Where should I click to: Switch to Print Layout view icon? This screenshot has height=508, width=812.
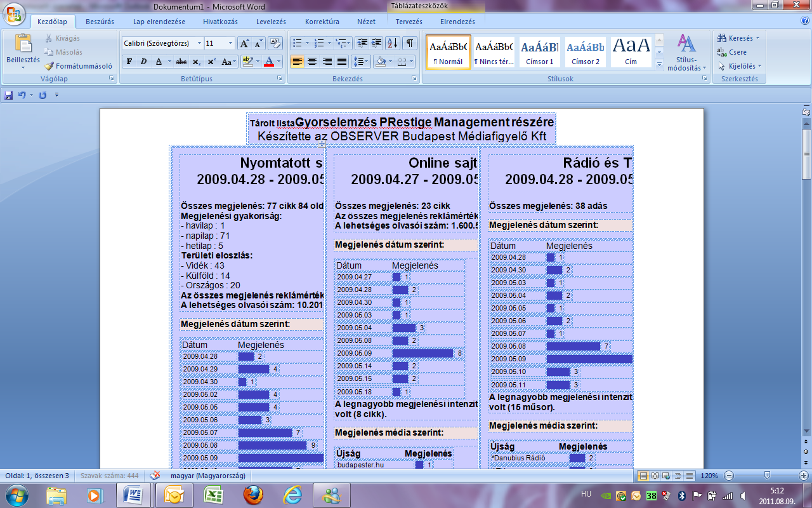644,475
